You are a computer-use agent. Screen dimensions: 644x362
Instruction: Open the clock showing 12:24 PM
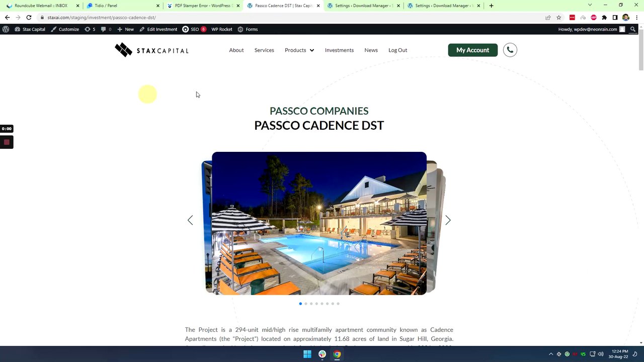[619, 354]
